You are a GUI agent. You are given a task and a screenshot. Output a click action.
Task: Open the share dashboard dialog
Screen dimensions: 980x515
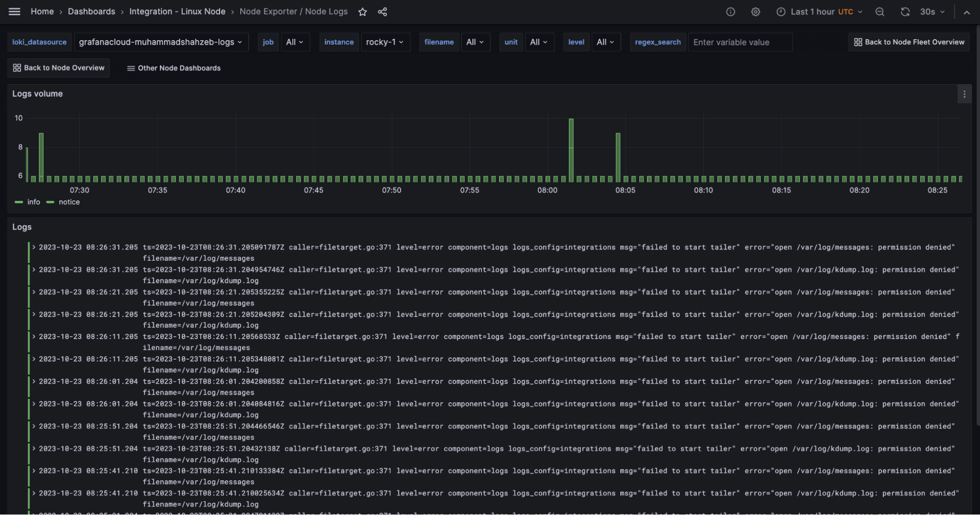tap(382, 11)
